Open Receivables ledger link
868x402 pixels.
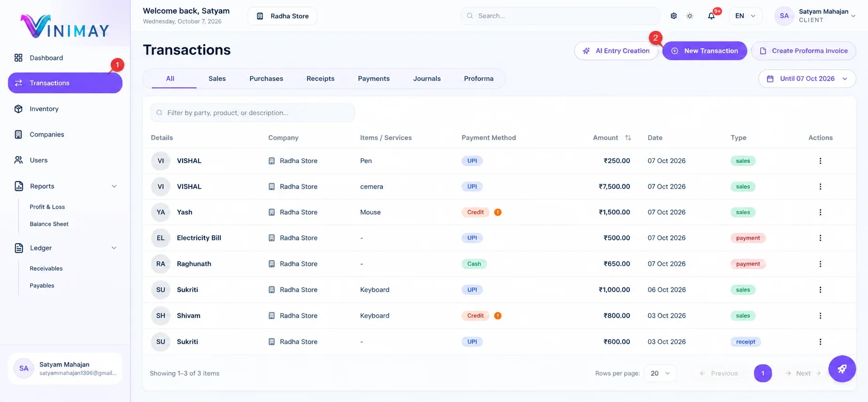click(46, 269)
